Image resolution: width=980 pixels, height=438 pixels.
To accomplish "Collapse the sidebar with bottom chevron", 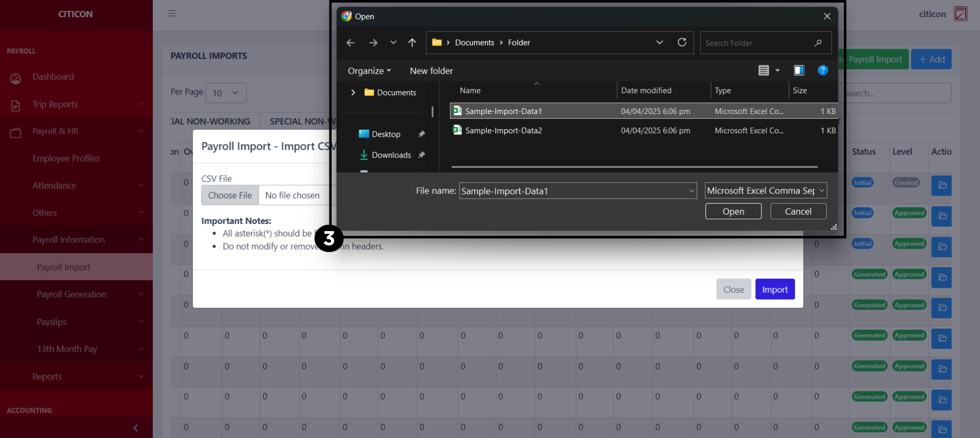I will 136,428.
